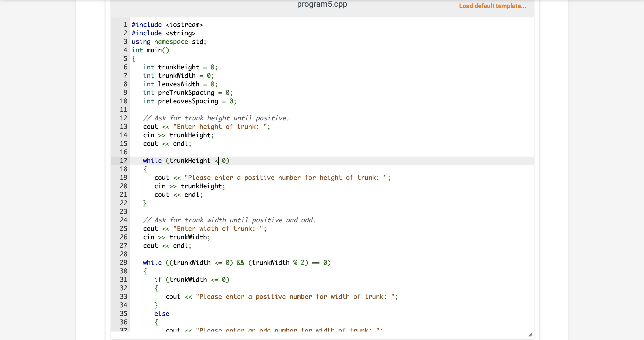Place cursor on the while (trunkHeight < 0) line
This screenshot has width=644, height=340.
tap(186, 161)
